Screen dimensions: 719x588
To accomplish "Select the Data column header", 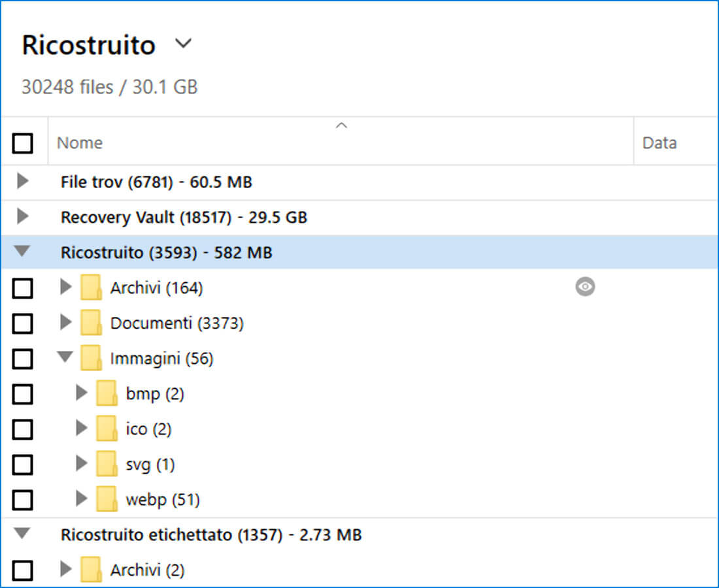I will click(x=660, y=142).
